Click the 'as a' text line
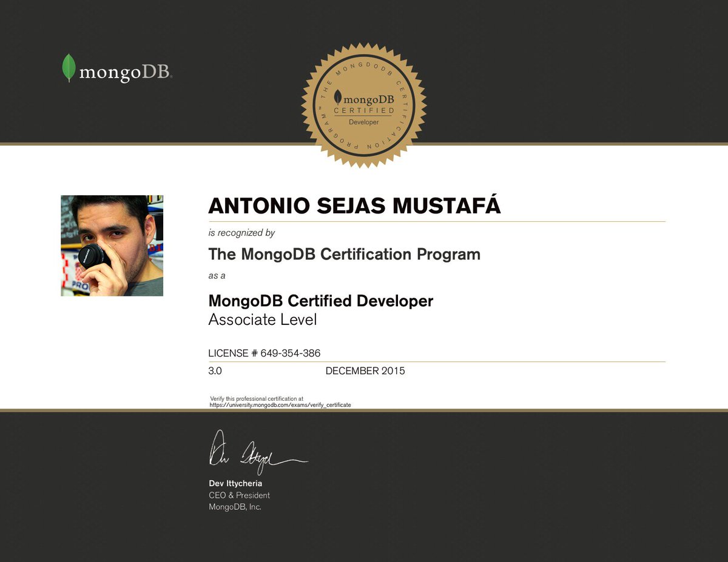This screenshot has width=728, height=562. [217, 276]
